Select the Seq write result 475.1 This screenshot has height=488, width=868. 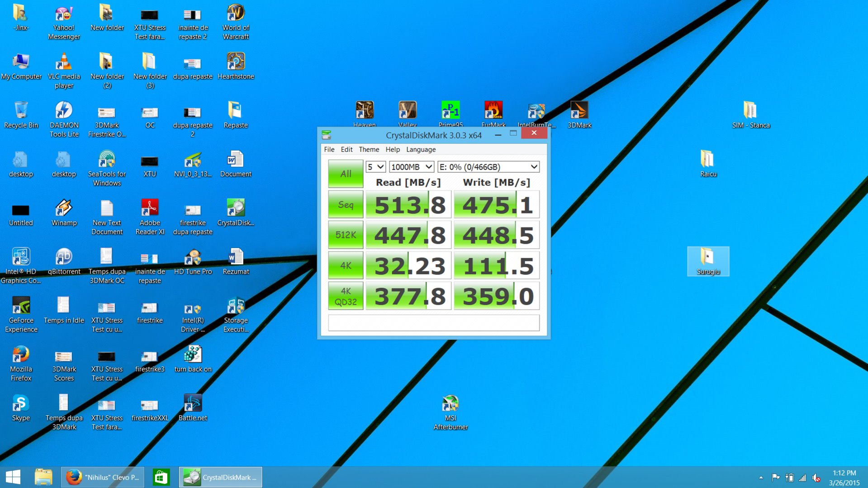[x=497, y=204]
